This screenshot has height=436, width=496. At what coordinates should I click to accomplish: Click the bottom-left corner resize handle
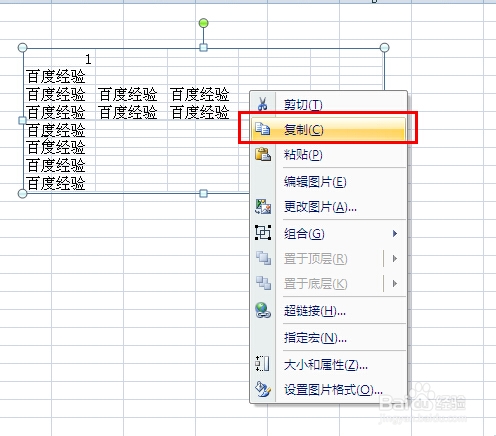[22, 193]
